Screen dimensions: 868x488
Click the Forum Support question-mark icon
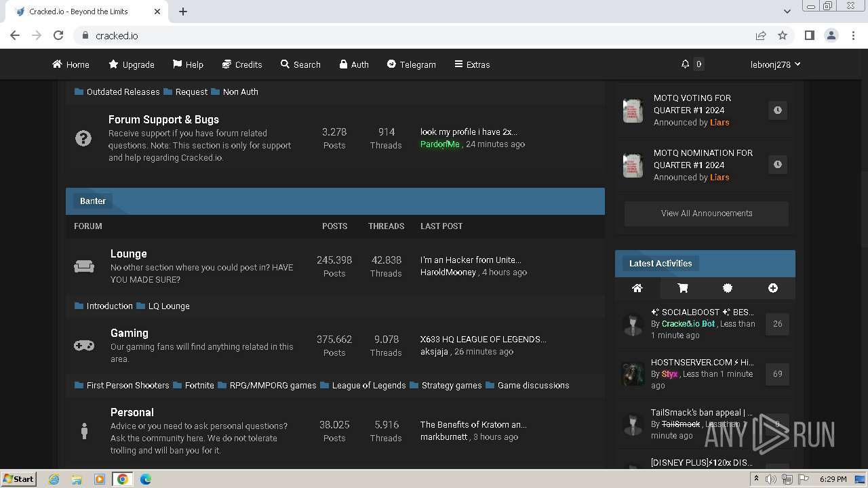coord(83,138)
